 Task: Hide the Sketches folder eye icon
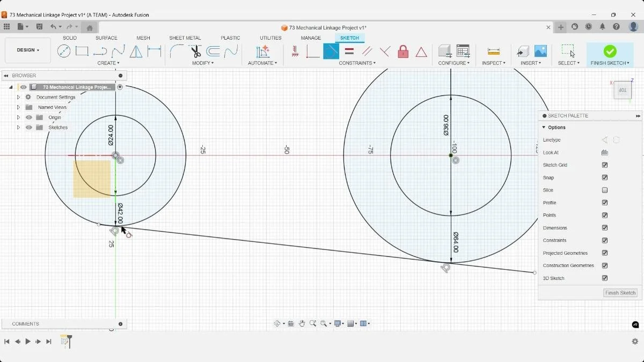coord(29,128)
